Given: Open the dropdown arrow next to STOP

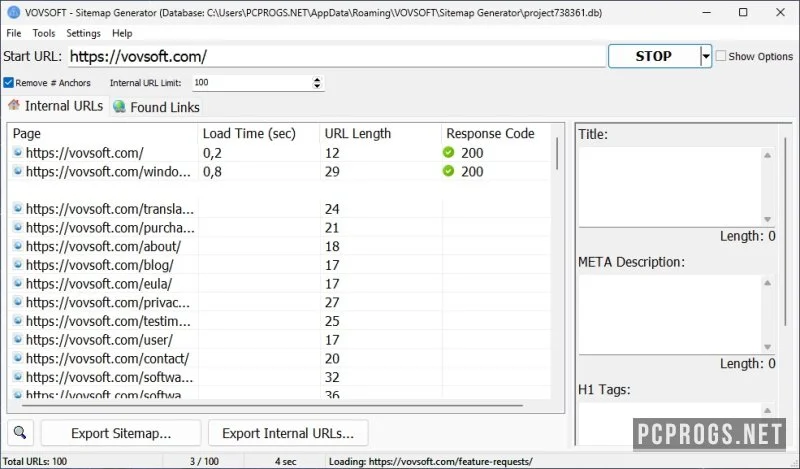Looking at the screenshot, I should pos(706,56).
